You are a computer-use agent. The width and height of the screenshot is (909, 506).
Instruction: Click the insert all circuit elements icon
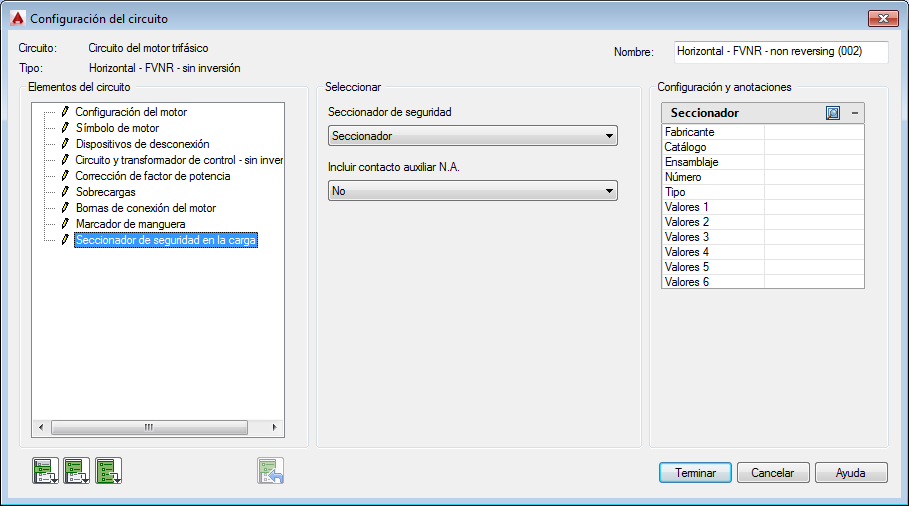pos(108,470)
